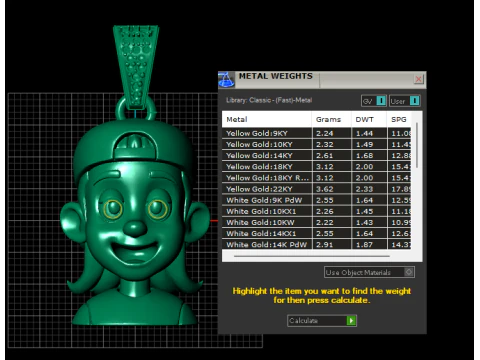Click the green arrow on Calculate
Image resolution: width=480 pixels, height=360 pixels.
[351, 321]
